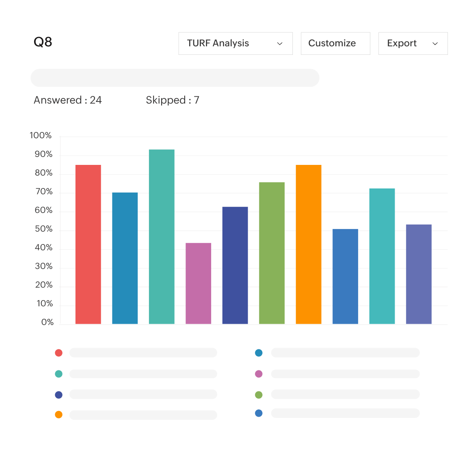Click the teal legend color dot
This screenshot has height=476, width=475.
pyautogui.click(x=58, y=374)
